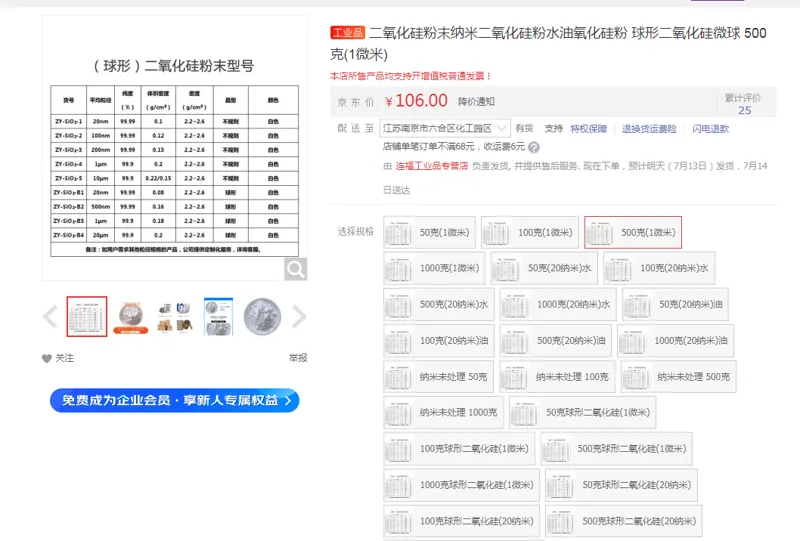Choose the 50克(20纳米)水 option
800x541 pixels.
[544, 268]
